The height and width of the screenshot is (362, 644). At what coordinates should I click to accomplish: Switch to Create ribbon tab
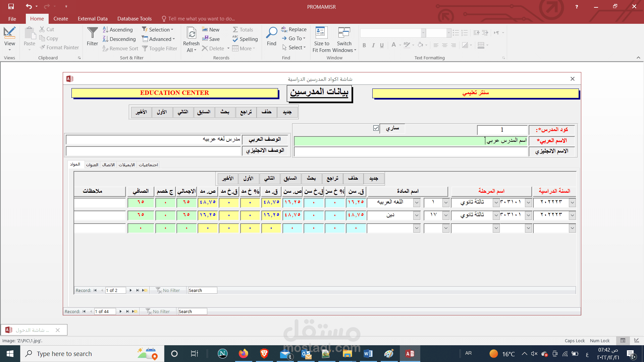point(61,19)
